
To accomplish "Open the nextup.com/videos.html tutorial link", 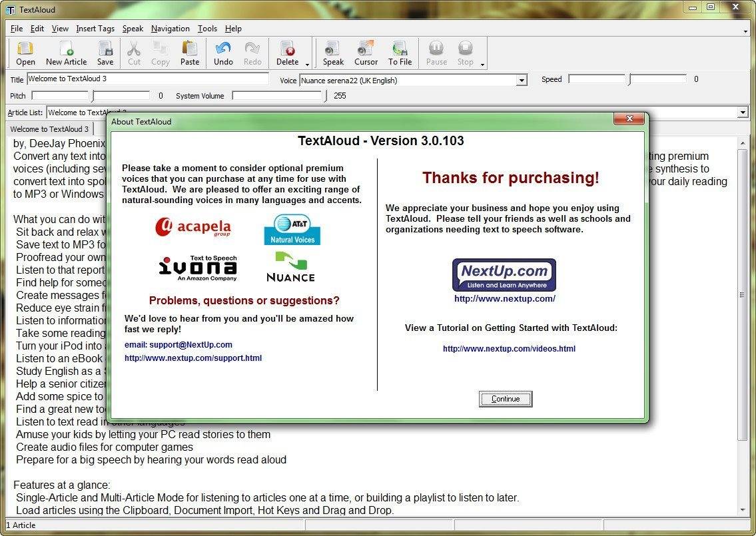I will [509, 348].
